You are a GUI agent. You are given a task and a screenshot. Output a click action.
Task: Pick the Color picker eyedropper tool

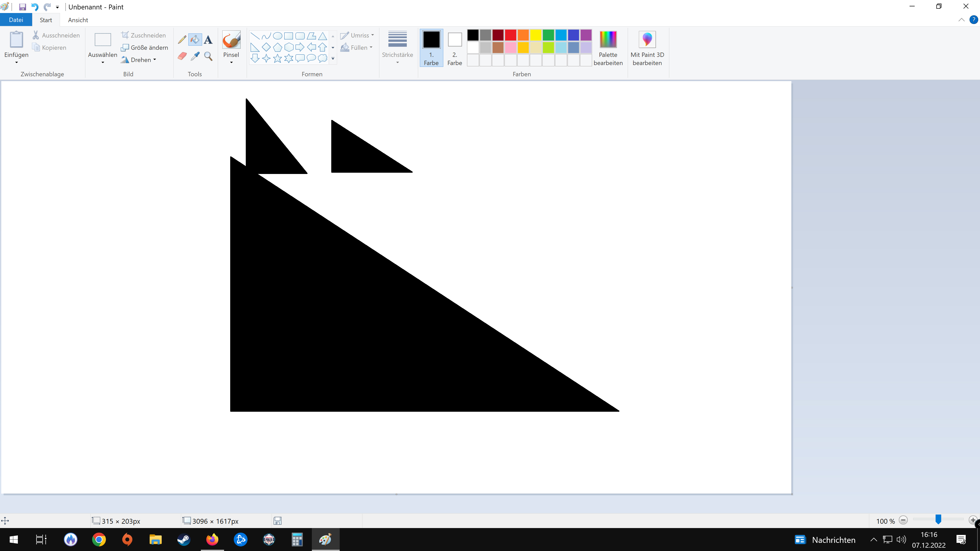(x=195, y=56)
